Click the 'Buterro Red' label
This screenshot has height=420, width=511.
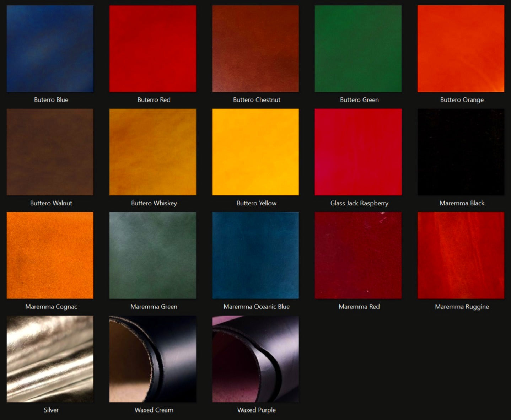point(154,100)
